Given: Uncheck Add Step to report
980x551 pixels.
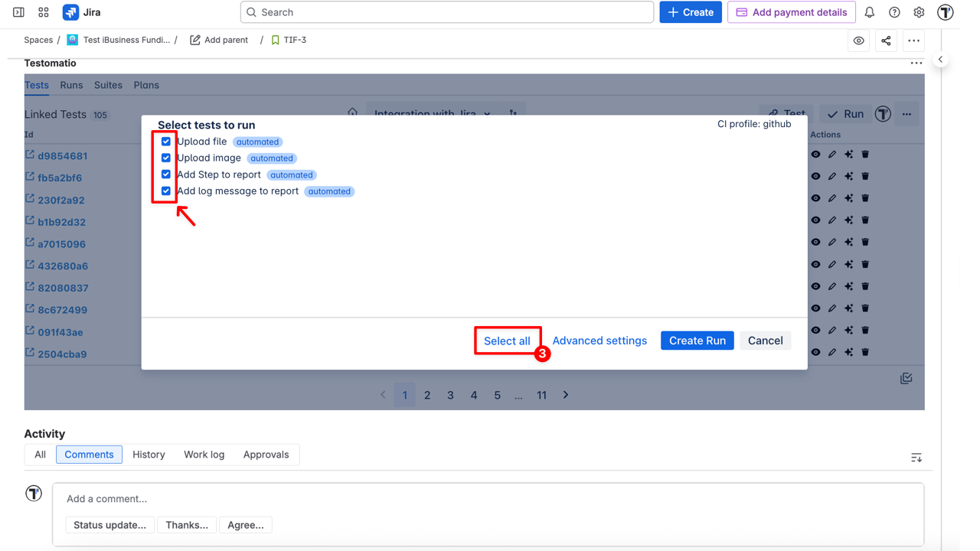Looking at the screenshot, I should tap(166, 174).
